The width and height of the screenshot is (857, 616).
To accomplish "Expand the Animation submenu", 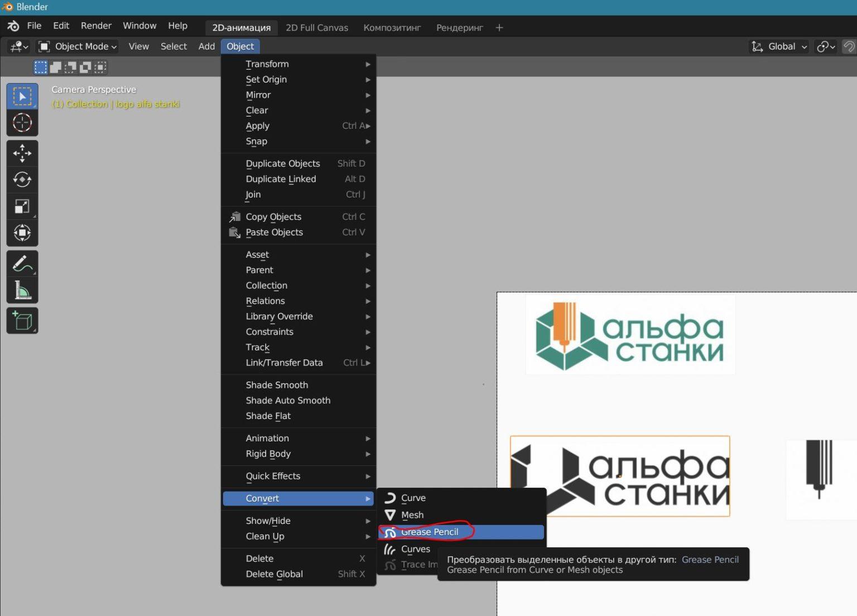I will coord(298,439).
